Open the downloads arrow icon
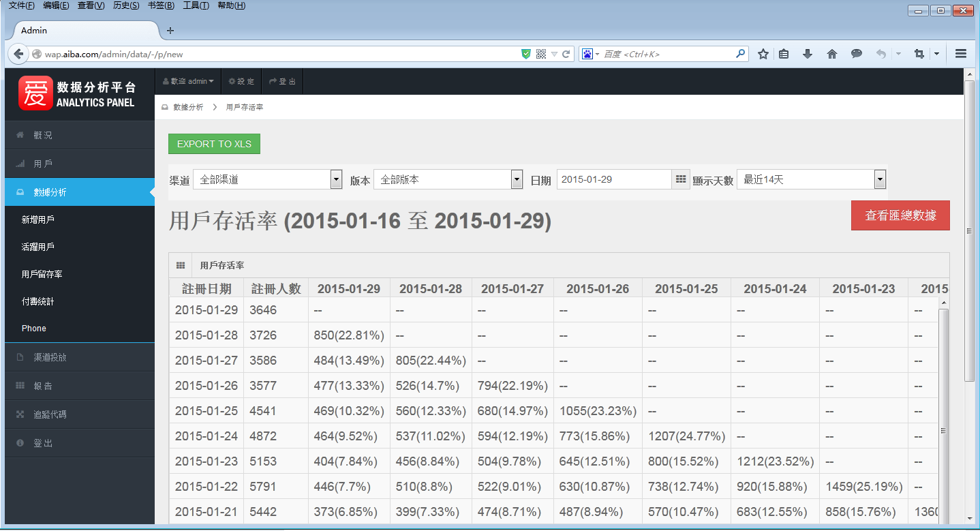980x531 pixels. click(808, 54)
